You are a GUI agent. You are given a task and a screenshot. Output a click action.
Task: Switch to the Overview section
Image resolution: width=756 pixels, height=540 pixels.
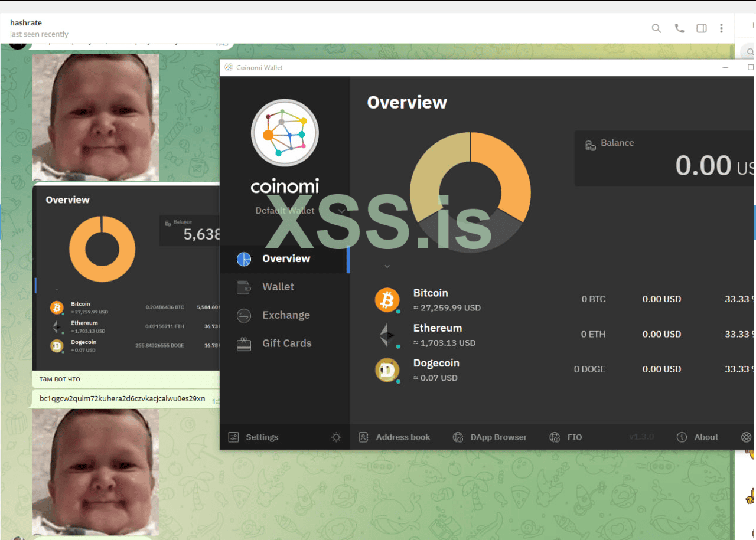click(285, 258)
